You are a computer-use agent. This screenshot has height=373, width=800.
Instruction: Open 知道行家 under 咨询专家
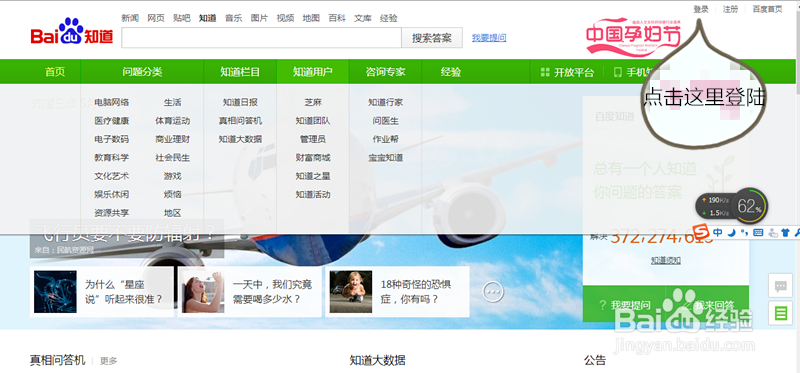pos(386,103)
